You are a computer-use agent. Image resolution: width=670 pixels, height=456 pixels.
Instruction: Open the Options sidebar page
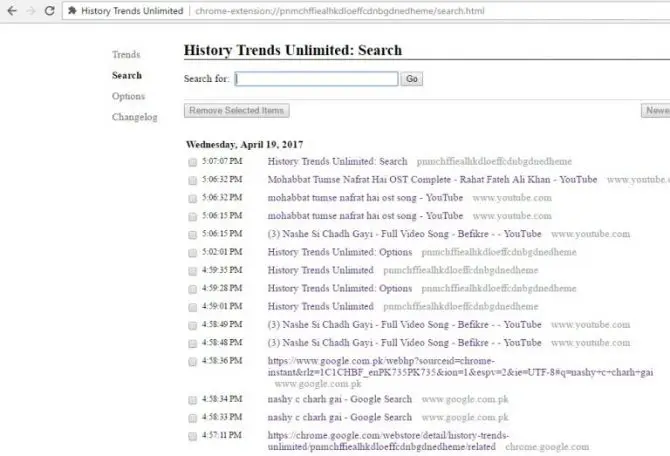pyautogui.click(x=128, y=96)
